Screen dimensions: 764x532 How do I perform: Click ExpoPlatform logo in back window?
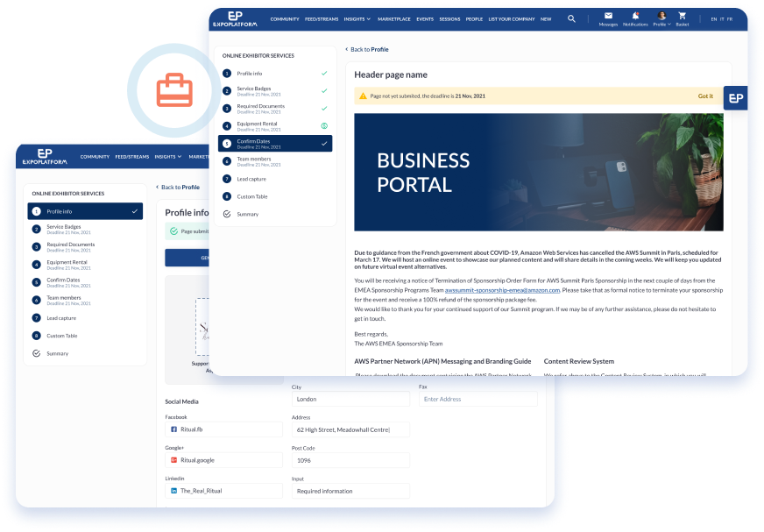tap(45, 157)
